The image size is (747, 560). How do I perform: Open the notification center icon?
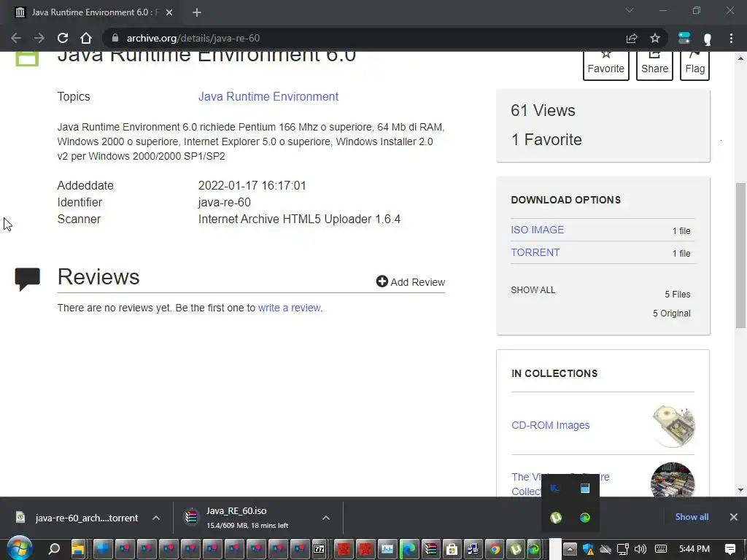[x=729, y=549]
